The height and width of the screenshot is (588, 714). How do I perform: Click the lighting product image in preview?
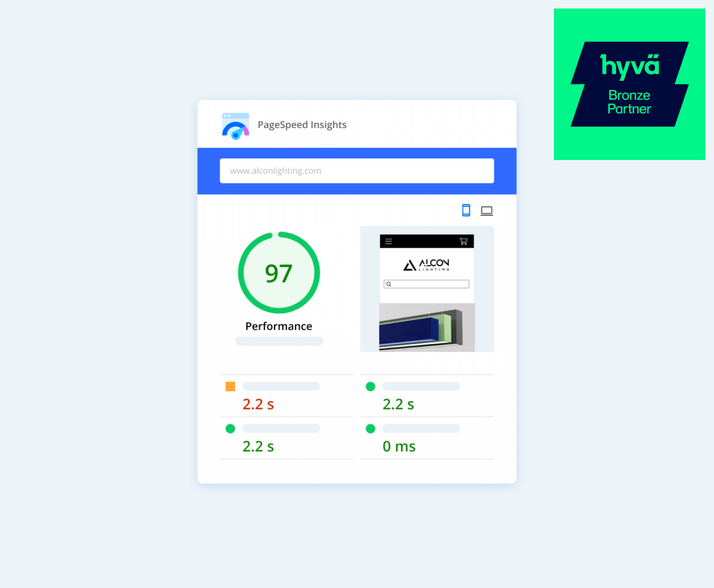pyautogui.click(x=427, y=327)
